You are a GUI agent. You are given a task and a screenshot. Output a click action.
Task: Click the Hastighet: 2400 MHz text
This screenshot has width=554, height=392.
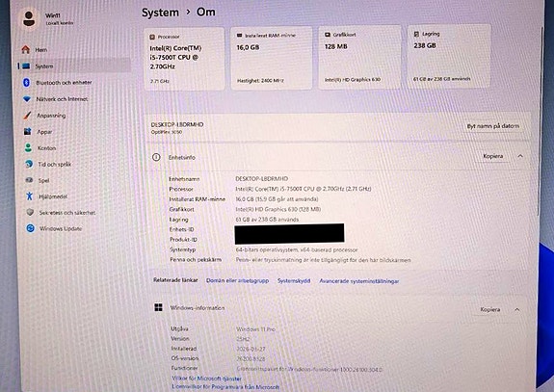pyautogui.click(x=260, y=81)
